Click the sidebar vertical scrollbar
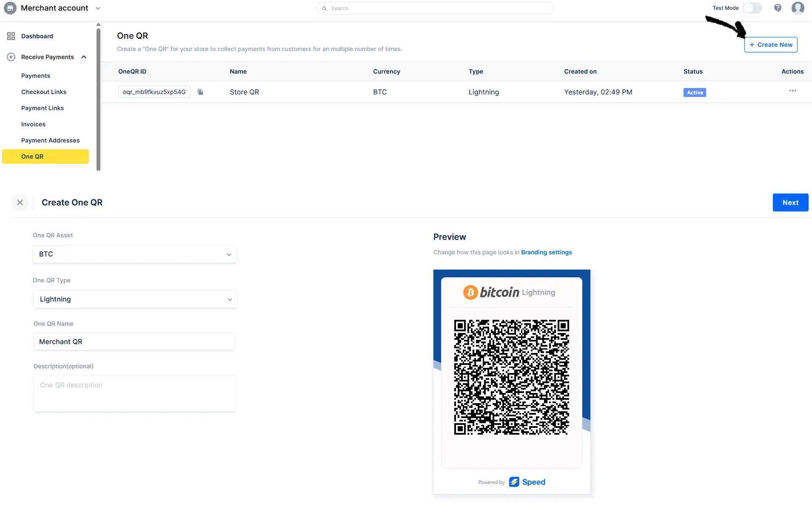Viewport: 812px width, 518px height. tap(98, 98)
